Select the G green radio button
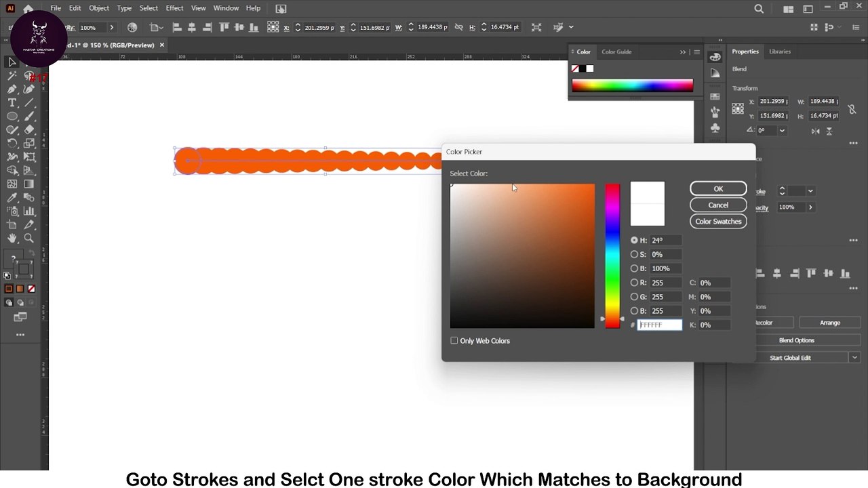Viewport: 868px width, 488px height. 634,297
